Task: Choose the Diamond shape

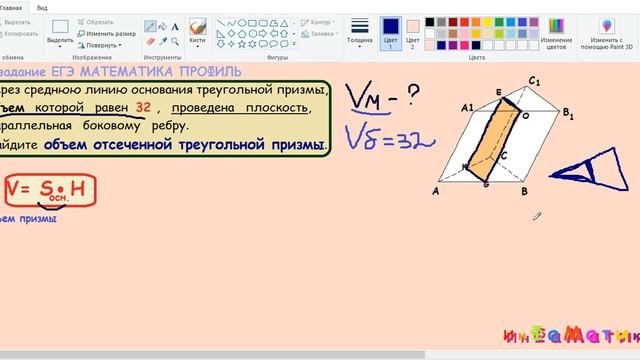Action: click(x=231, y=33)
